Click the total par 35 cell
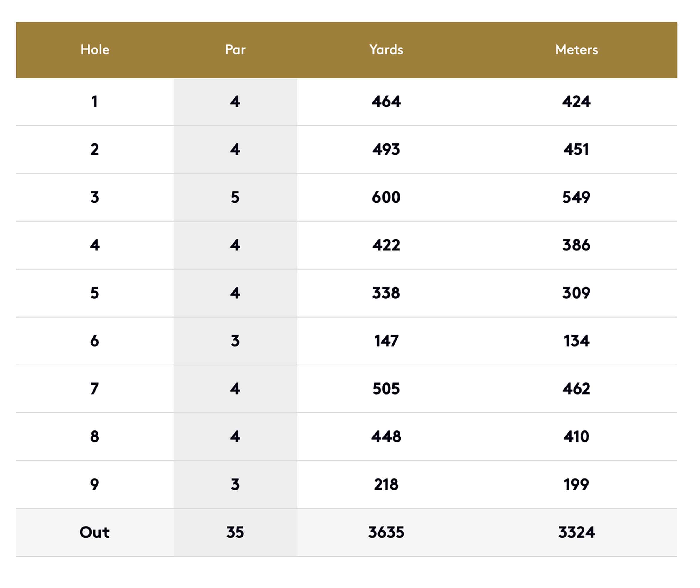This screenshot has height=588, width=700. coord(235,533)
